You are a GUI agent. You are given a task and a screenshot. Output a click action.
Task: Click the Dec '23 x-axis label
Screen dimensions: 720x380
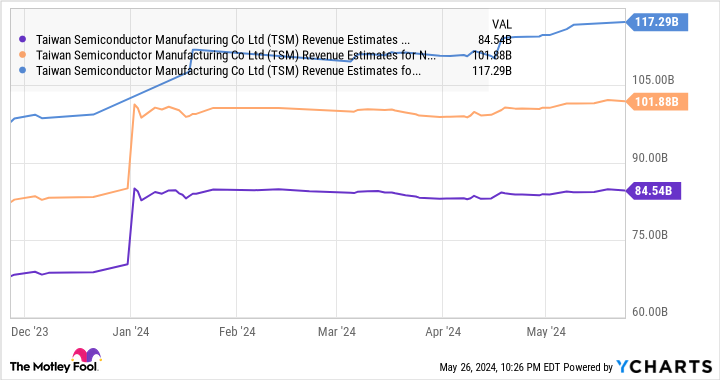click(29, 332)
